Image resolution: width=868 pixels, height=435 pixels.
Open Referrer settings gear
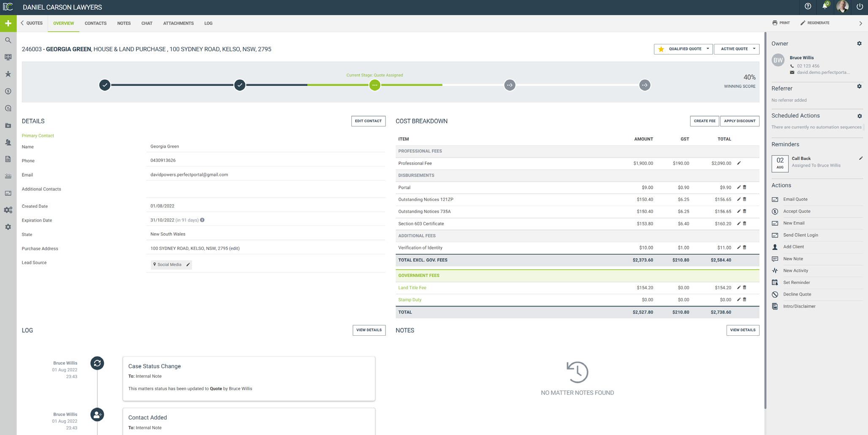point(859,86)
